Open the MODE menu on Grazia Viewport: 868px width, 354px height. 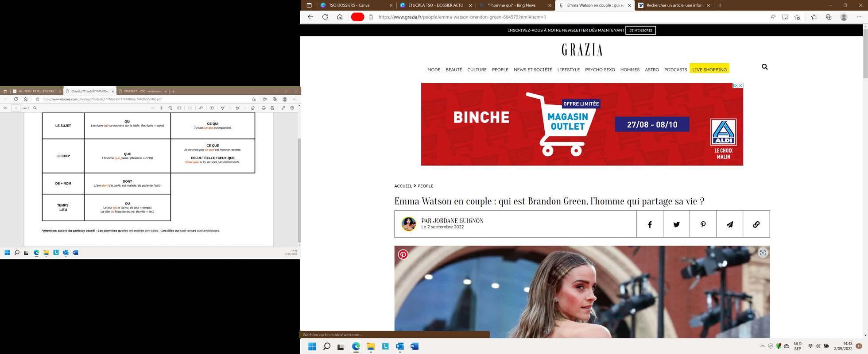tap(434, 69)
